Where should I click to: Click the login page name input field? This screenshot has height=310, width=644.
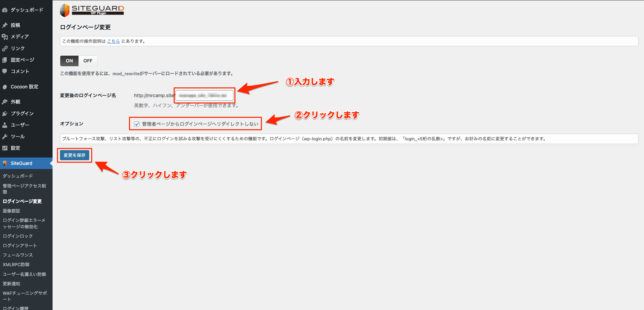coord(204,95)
